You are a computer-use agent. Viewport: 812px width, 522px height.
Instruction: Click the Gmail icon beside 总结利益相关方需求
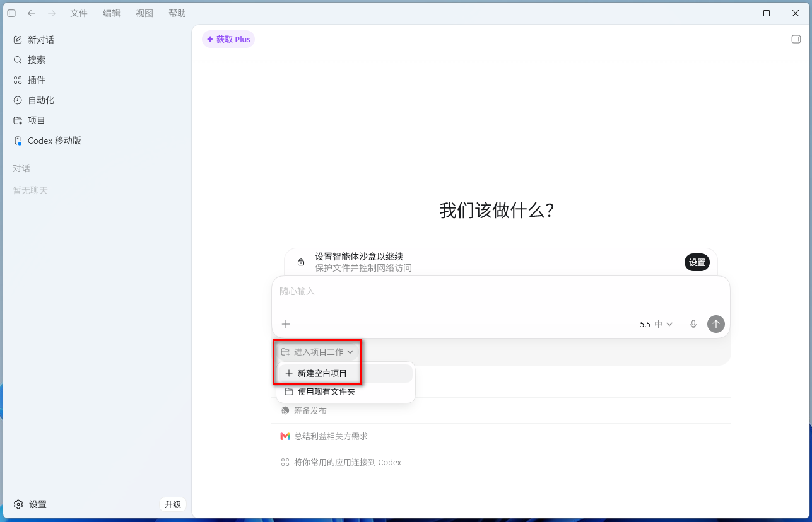pyautogui.click(x=285, y=436)
